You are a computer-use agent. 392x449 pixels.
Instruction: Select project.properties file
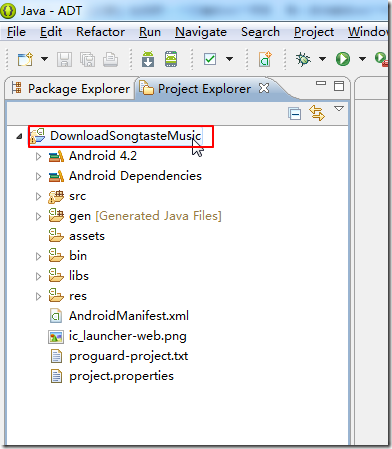(121, 376)
